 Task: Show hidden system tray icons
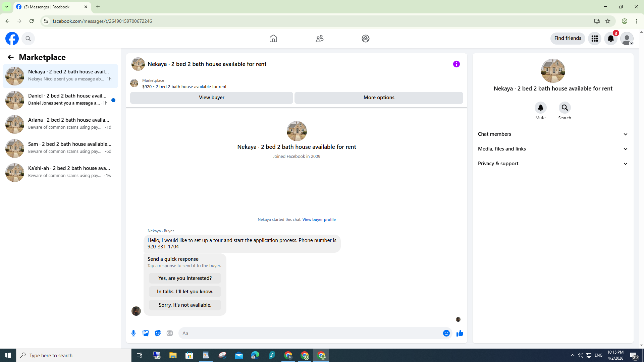[573, 355]
